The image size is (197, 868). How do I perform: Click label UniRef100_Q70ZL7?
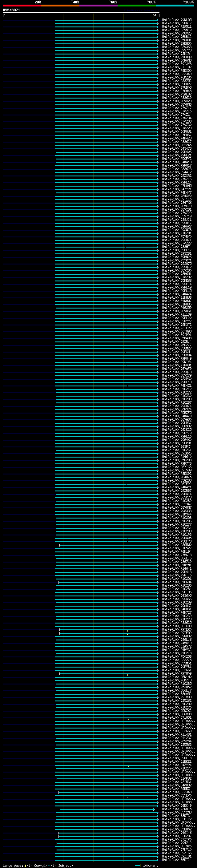tap(176, 108)
